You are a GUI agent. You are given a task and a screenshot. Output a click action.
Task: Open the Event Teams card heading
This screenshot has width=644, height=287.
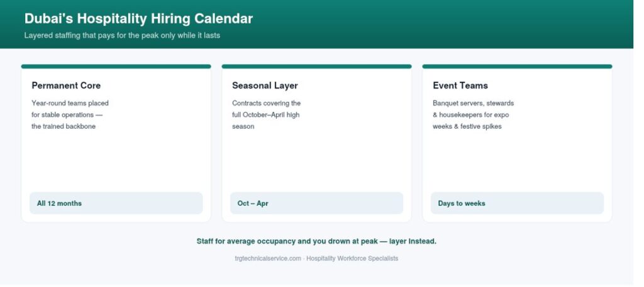pos(460,85)
